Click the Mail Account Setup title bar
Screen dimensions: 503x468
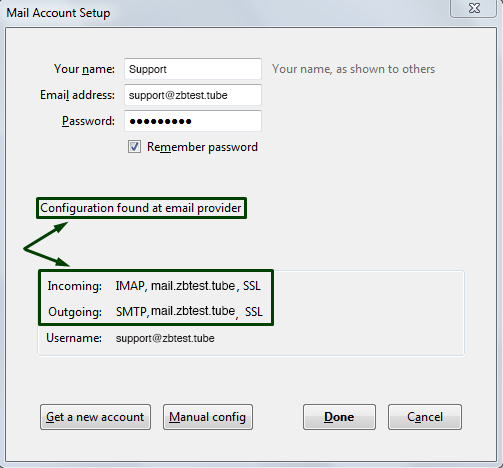227,13
